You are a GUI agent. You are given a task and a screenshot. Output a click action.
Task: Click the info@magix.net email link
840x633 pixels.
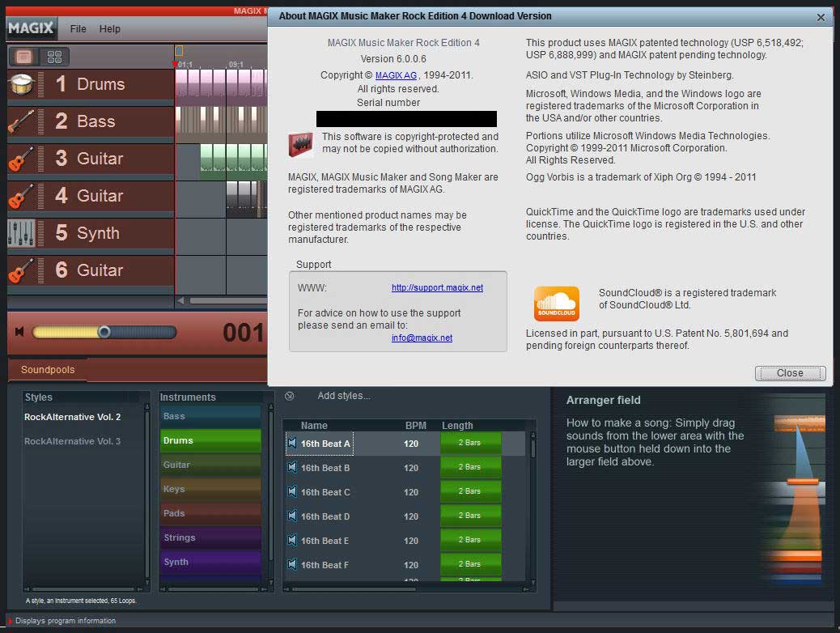[x=422, y=338]
